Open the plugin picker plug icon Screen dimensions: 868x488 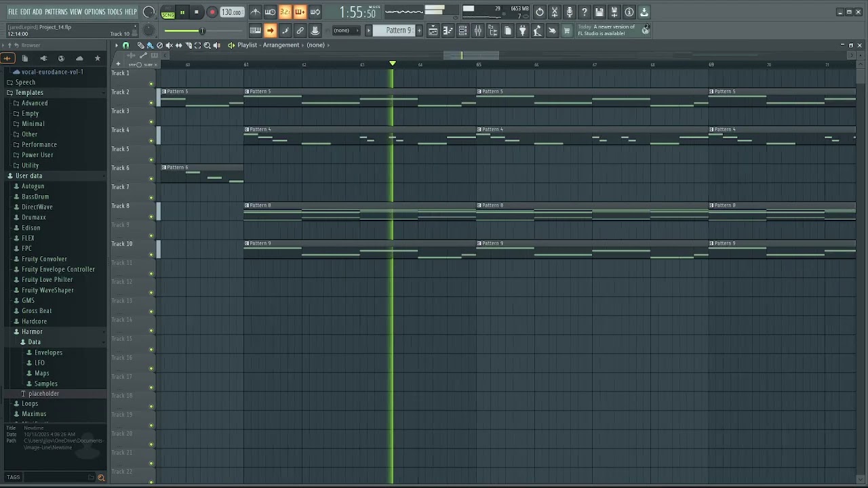tap(522, 30)
